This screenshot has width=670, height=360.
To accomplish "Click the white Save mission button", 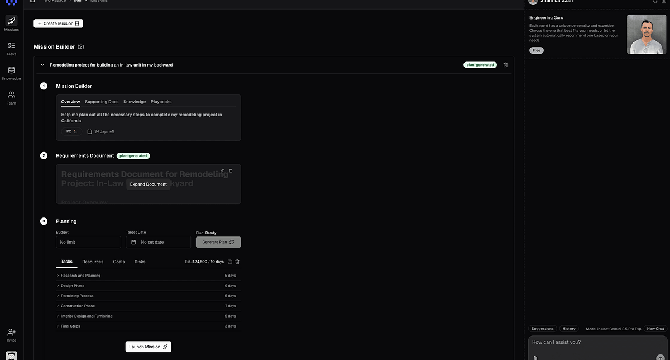I will pos(58,23).
